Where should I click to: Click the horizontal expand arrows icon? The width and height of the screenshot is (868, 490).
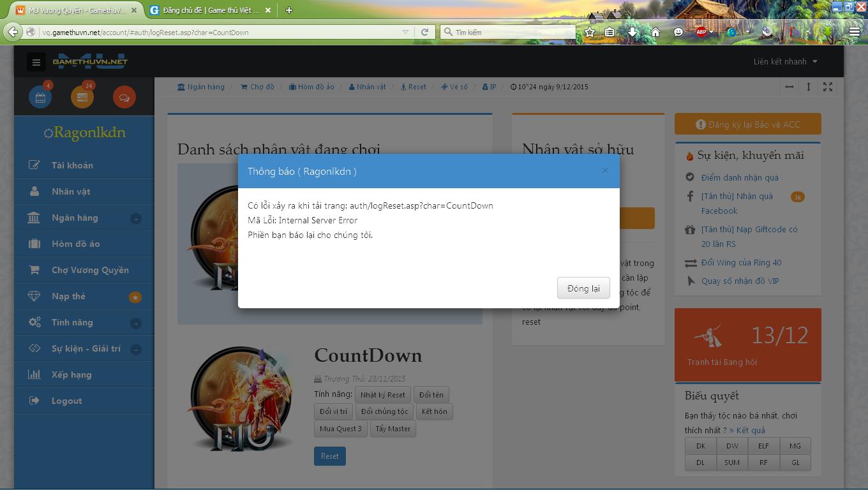pyautogui.click(x=789, y=87)
